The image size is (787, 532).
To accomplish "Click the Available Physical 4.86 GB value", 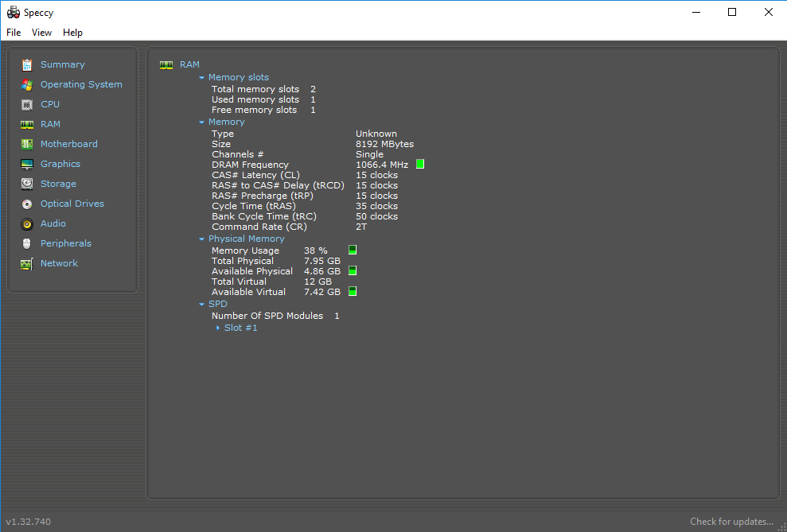I will pyautogui.click(x=322, y=271).
